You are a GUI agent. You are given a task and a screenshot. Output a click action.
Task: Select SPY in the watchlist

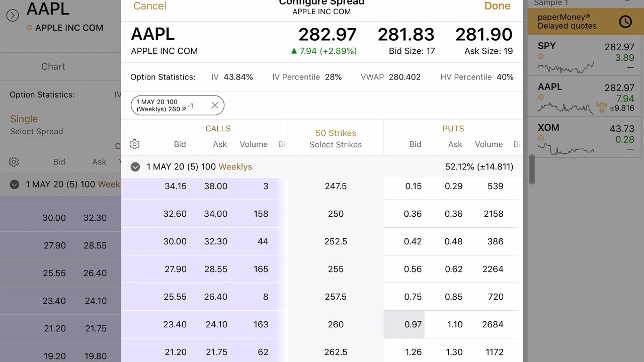click(x=586, y=56)
